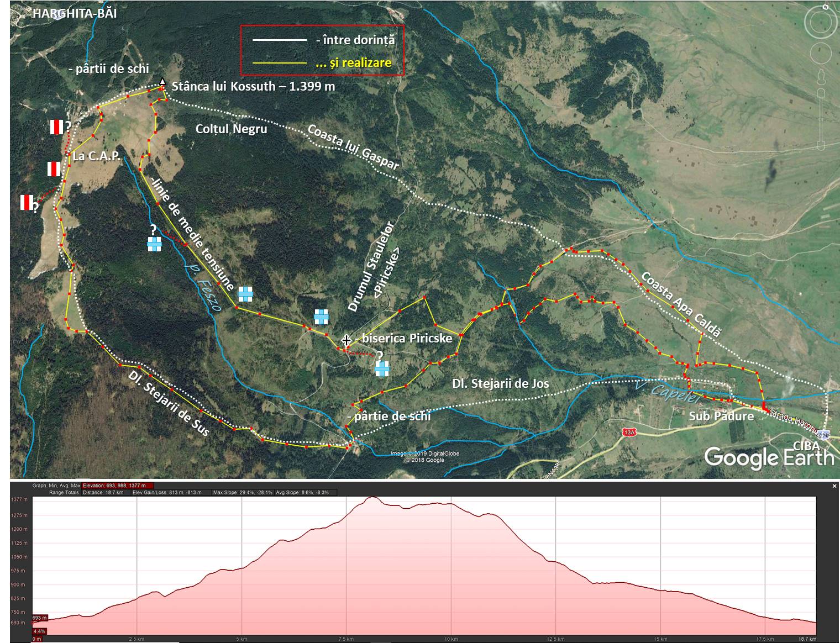Click the Elevation min avg max readout
This screenshot has width=840, height=643.
(114, 486)
